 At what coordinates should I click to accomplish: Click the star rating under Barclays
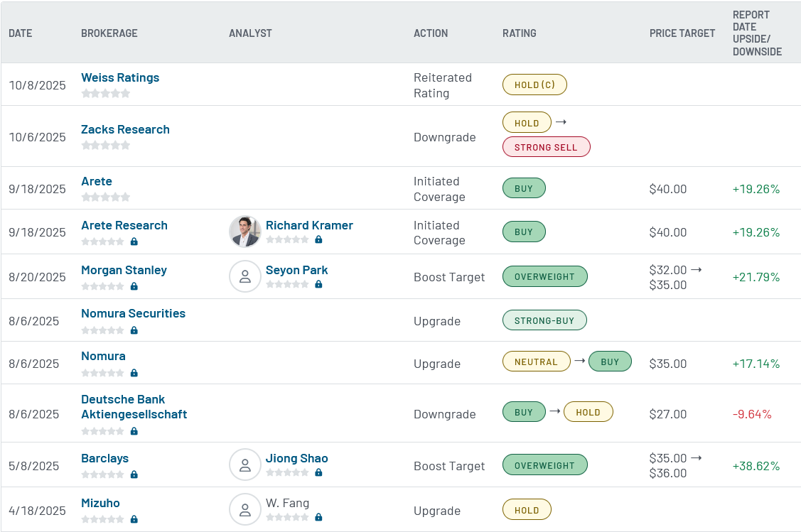click(102, 474)
